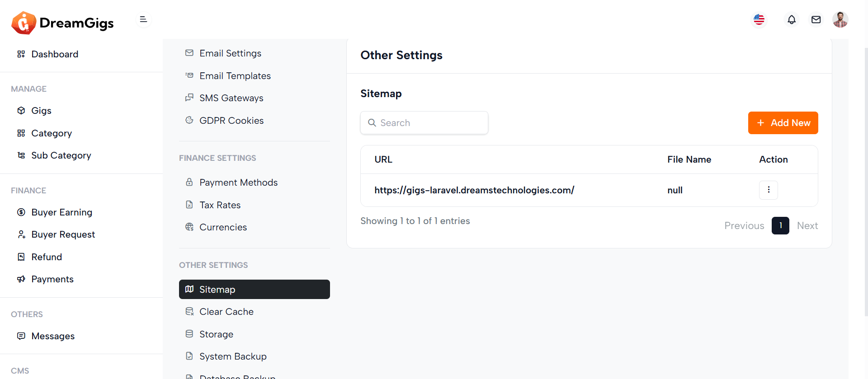Click the notification bell icon
This screenshot has height=379, width=868.
pos(792,19)
